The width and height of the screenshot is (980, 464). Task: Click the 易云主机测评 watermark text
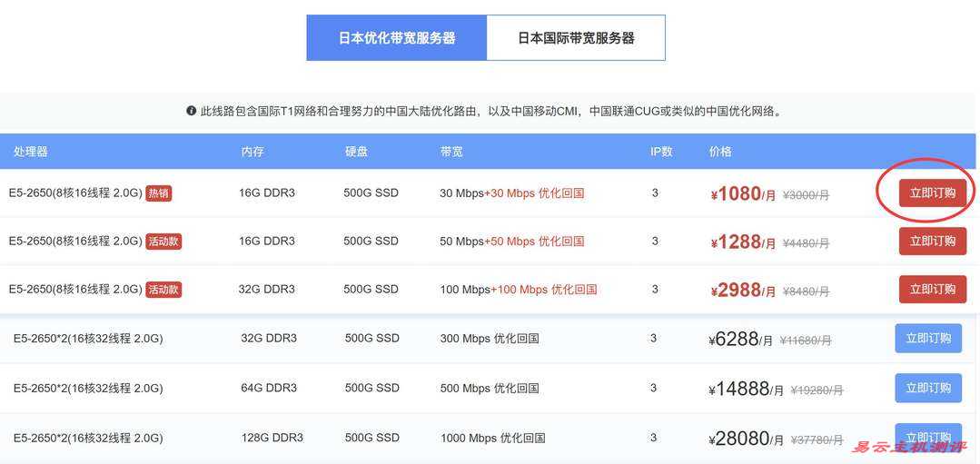(x=912, y=447)
